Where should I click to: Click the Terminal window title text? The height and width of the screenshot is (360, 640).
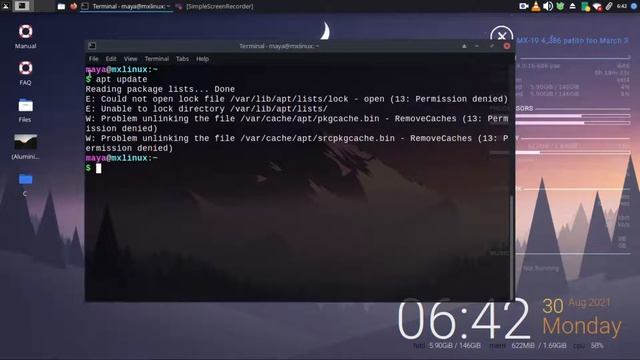coord(279,46)
